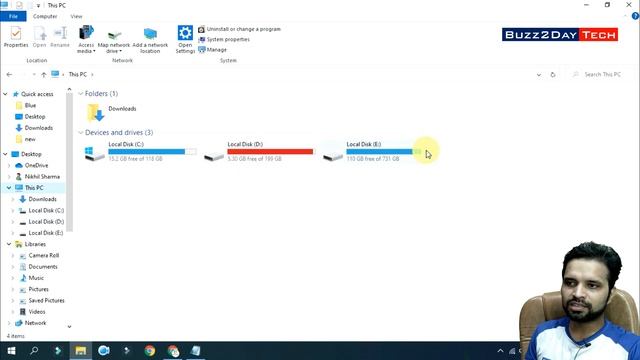Switch to File Explorer in the taskbar
640x360 pixels.
tap(80, 351)
